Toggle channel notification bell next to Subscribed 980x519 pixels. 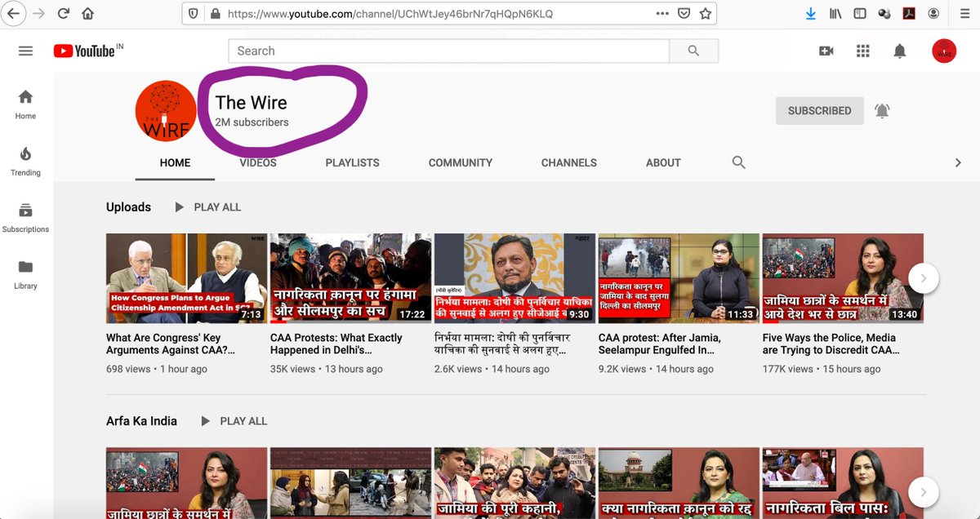(x=882, y=111)
